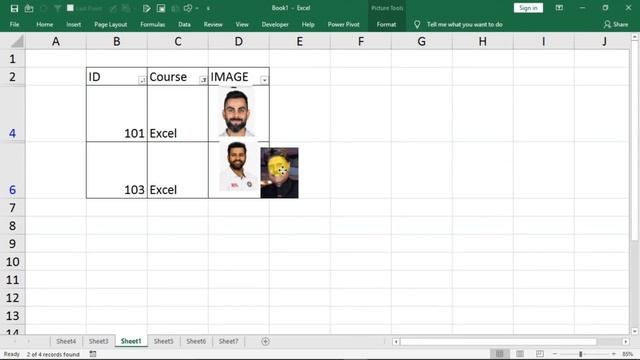Click the lightbulb Tell me icon
640x360 pixels.
click(x=417, y=24)
